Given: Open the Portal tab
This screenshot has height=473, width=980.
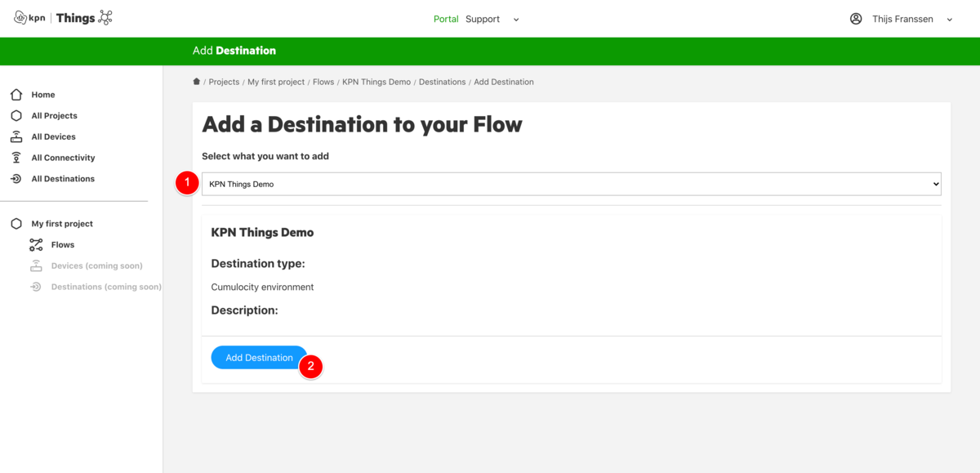Looking at the screenshot, I should [x=446, y=19].
